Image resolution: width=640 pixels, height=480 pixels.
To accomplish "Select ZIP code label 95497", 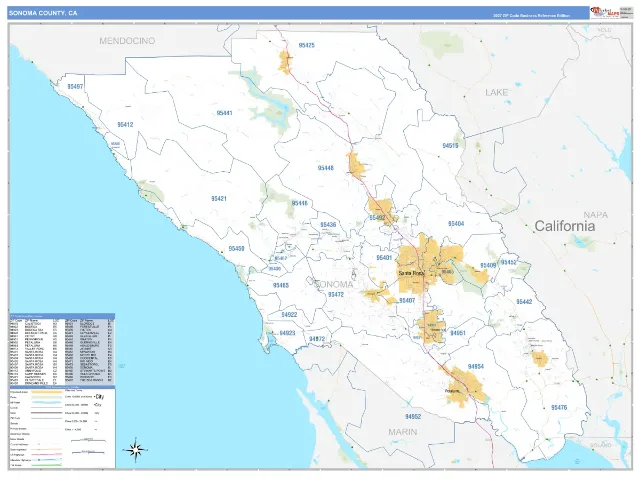I will (x=75, y=87).
